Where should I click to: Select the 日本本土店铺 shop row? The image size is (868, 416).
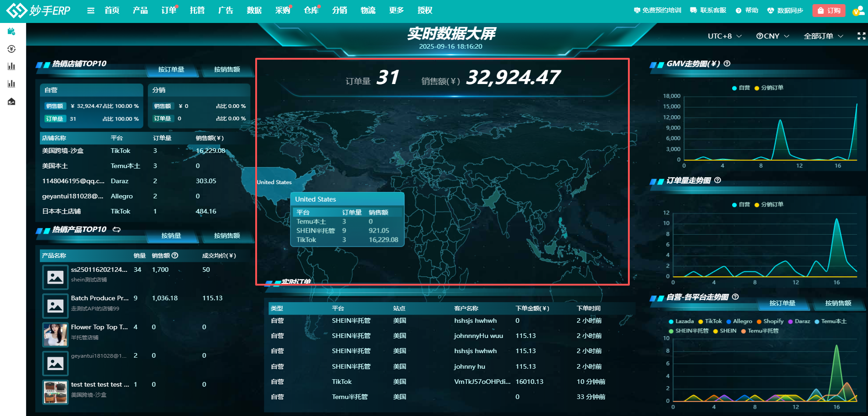pyautogui.click(x=145, y=211)
